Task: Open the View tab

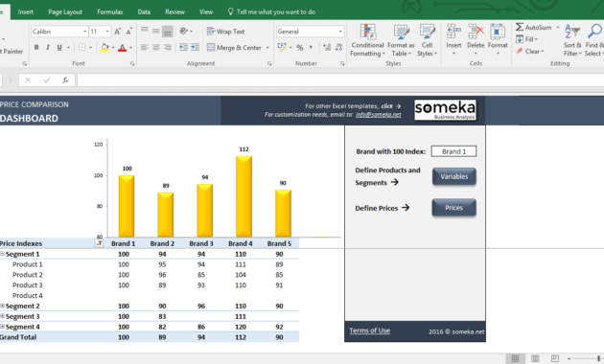Action: 206,11
